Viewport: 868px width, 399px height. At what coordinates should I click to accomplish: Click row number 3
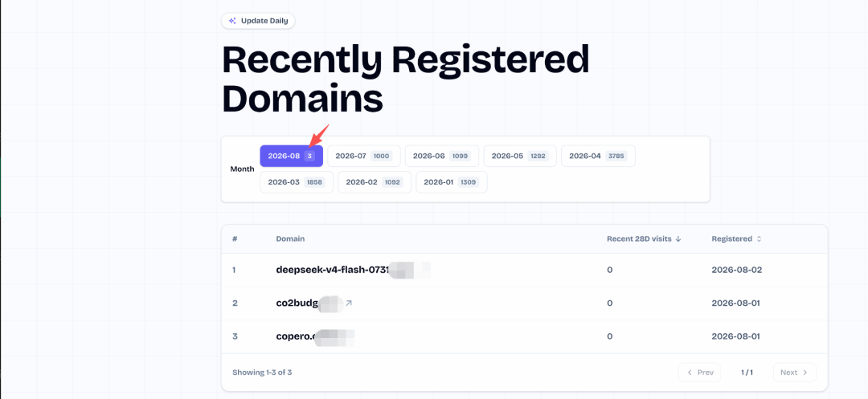coord(235,336)
